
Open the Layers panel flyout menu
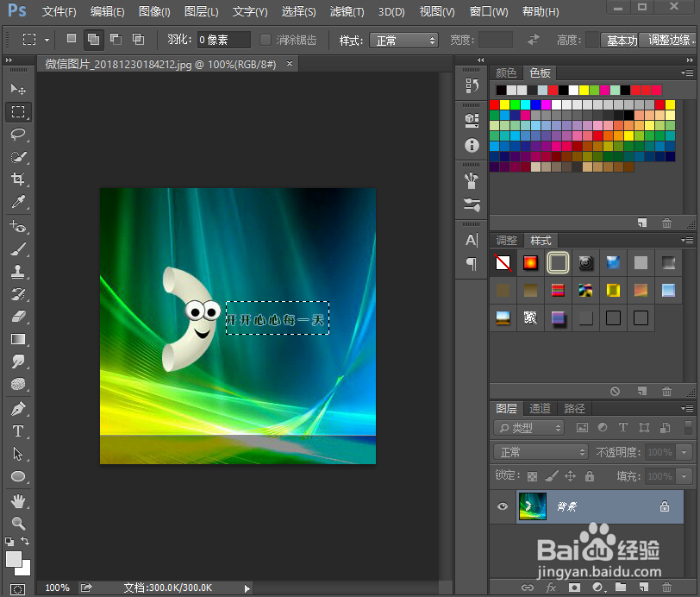(x=688, y=408)
